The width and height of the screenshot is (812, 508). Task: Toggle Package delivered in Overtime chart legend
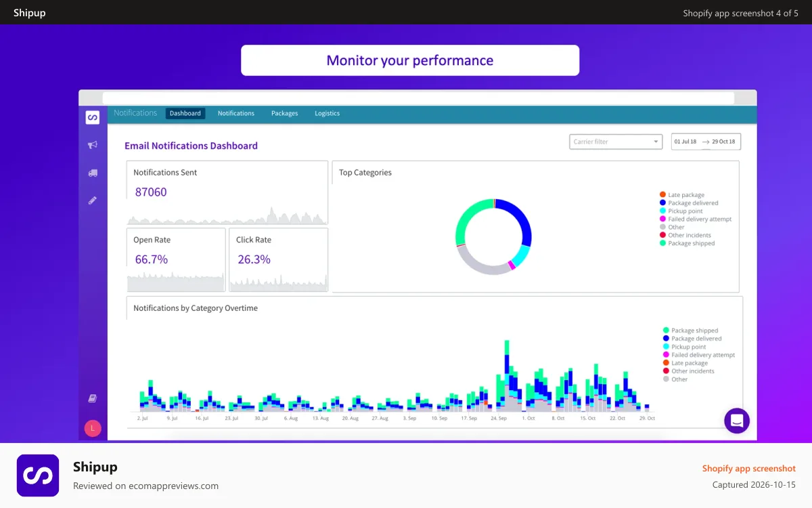[692, 339]
